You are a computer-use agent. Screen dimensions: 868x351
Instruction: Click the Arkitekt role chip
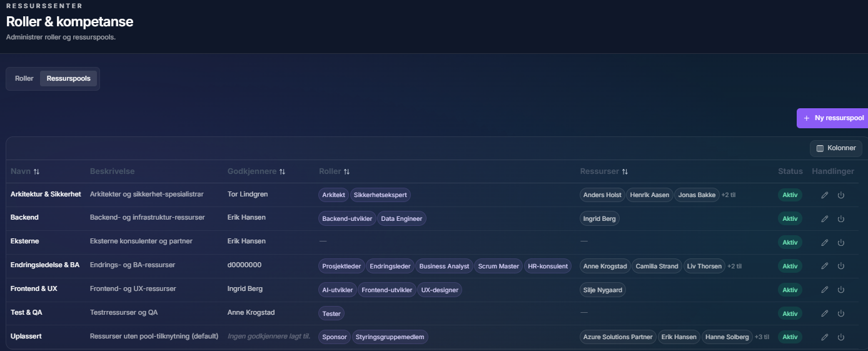334,195
